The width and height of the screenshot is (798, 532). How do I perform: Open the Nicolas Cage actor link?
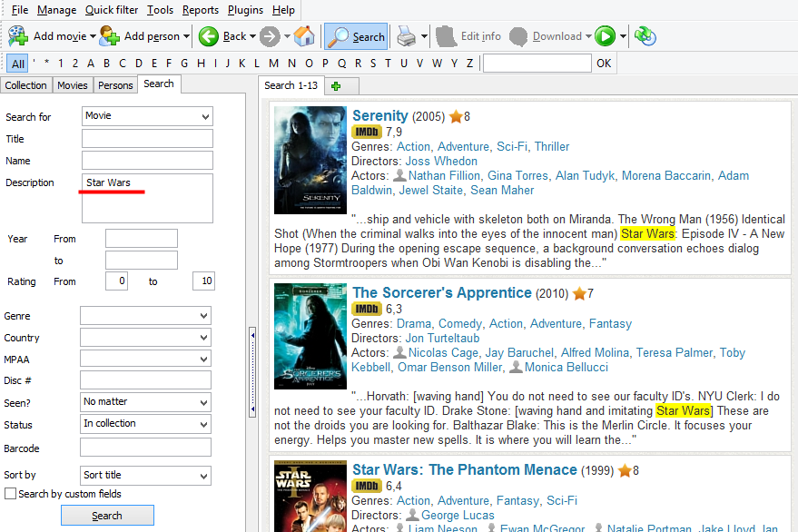[443, 353]
